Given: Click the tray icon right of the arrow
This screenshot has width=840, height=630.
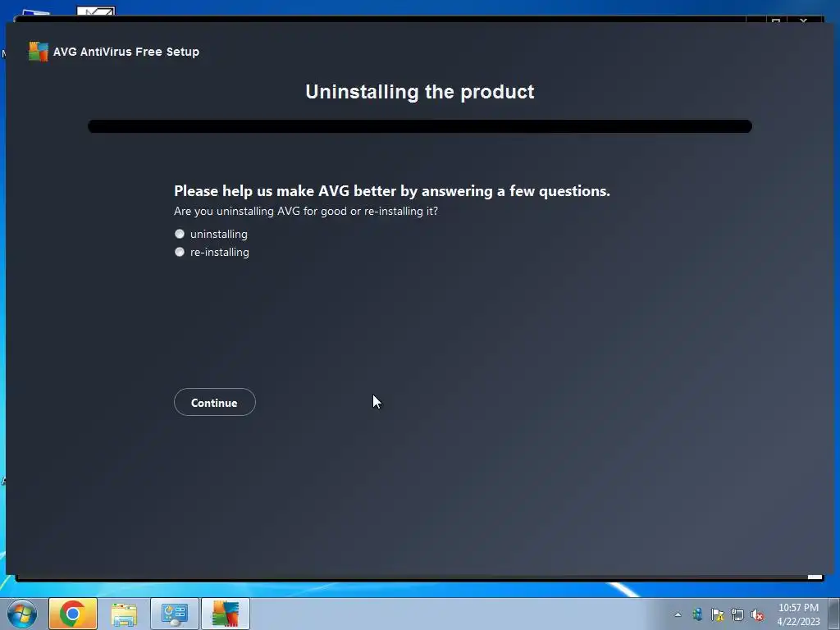Looking at the screenshot, I should (x=697, y=614).
